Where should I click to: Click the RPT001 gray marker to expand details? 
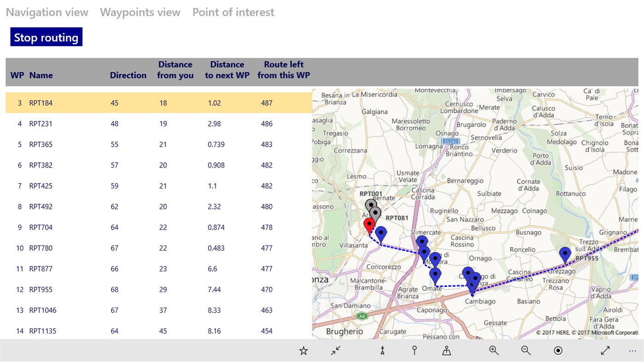point(370,204)
